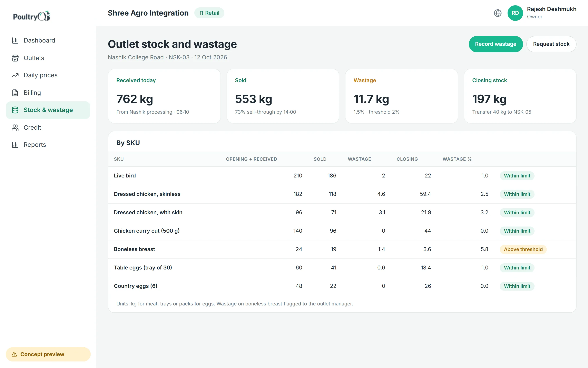Click the Billing document icon

point(15,93)
